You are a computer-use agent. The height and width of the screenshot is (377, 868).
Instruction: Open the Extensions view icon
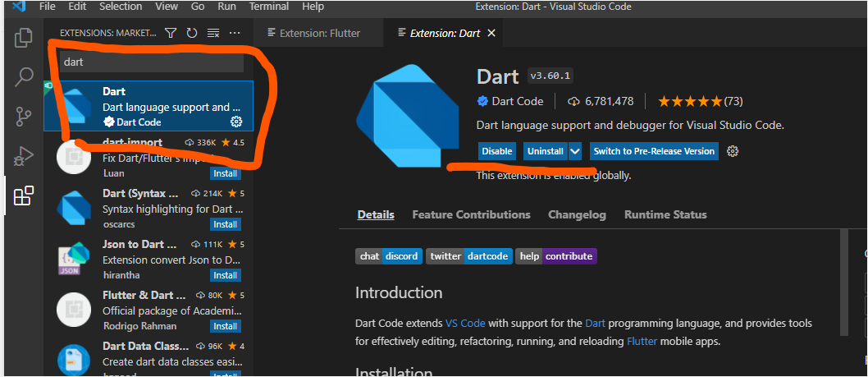(x=23, y=195)
